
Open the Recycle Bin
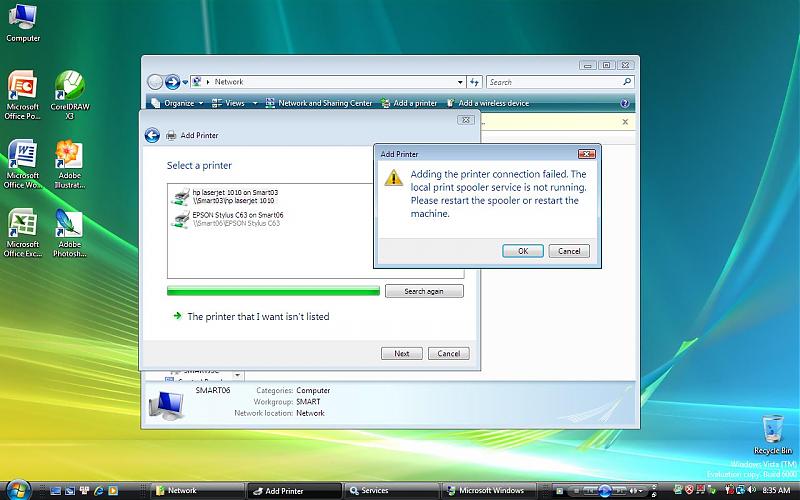(x=772, y=432)
